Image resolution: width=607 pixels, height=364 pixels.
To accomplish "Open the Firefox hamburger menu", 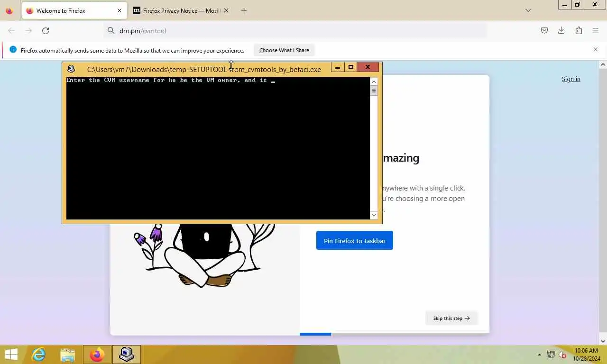I will [x=596, y=31].
